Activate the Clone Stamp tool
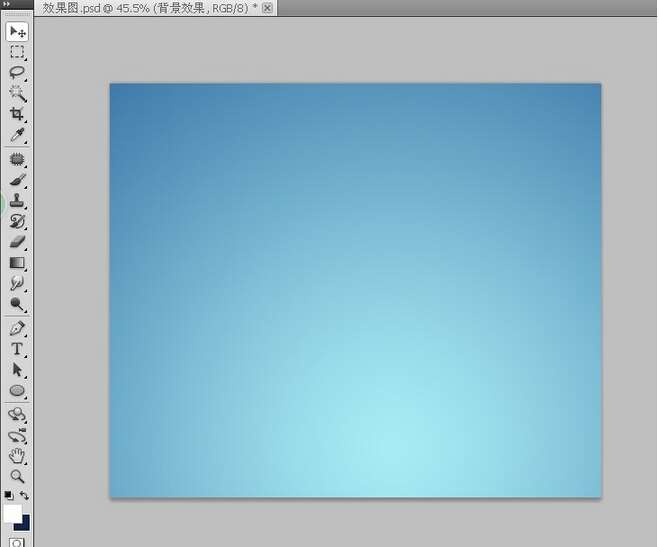Image resolution: width=659 pixels, height=547 pixels. tap(17, 201)
